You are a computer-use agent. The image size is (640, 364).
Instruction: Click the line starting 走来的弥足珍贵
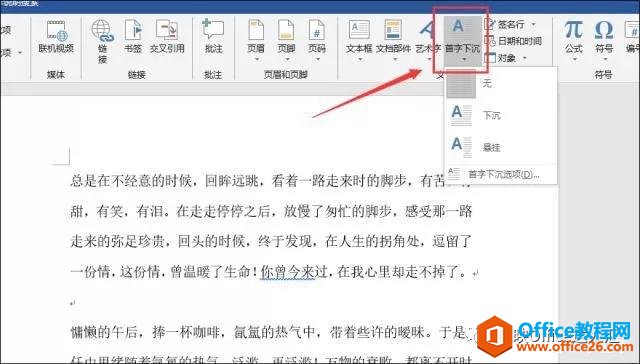click(x=271, y=242)
